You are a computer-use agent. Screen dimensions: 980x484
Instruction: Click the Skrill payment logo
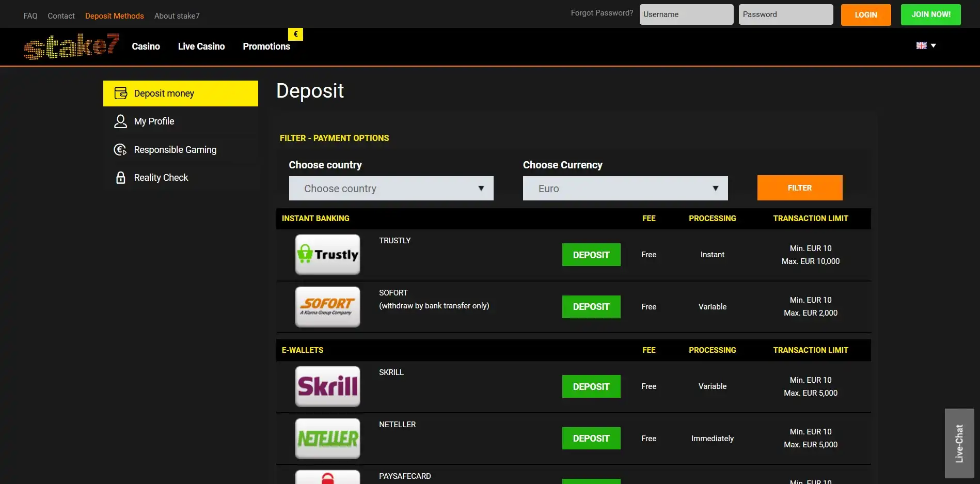pyautogui.click(x=327, y=386)
